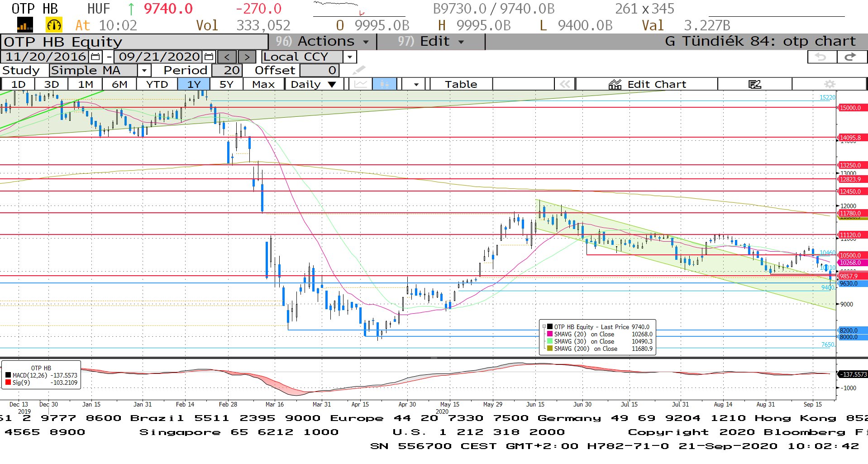Select the Max range tab
Viewport: 868px width, 464px height.
click(263, 84)
